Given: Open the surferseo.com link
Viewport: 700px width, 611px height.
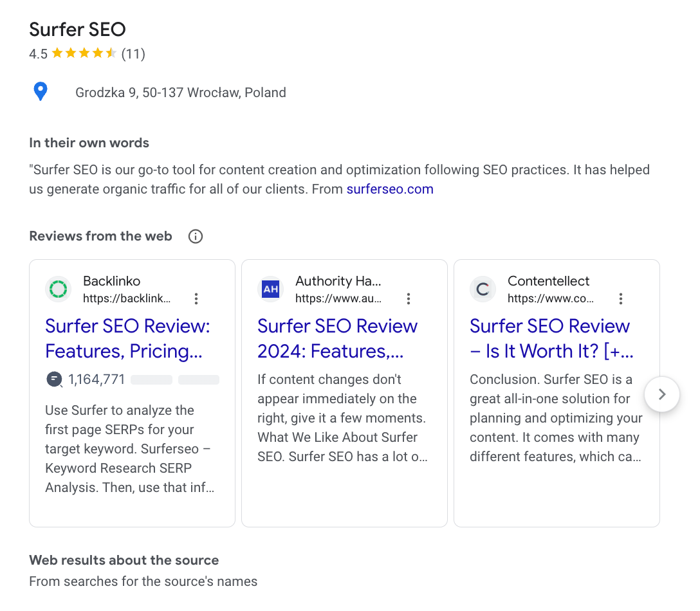Looking at the screenshot, I should 389,190.
